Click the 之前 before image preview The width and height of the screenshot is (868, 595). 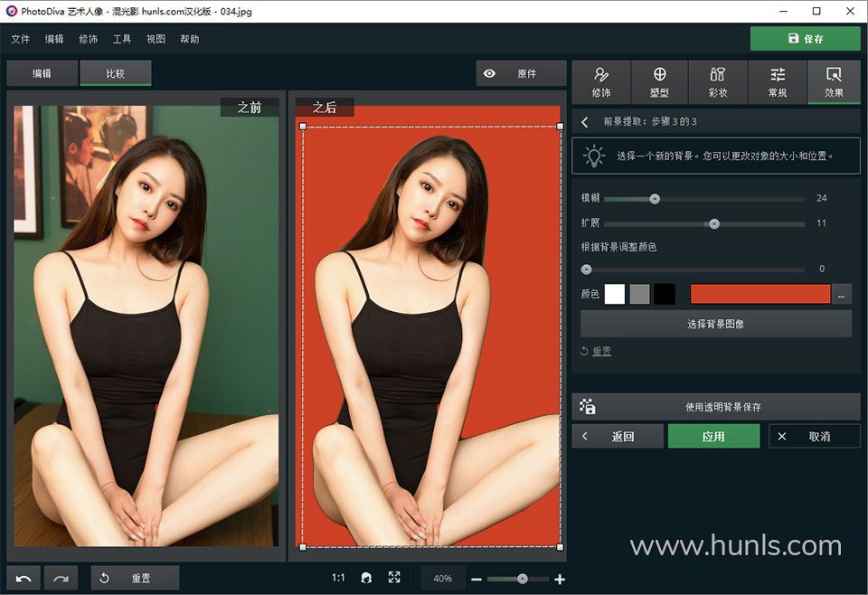pyautogui.click(x=146, y=326)
